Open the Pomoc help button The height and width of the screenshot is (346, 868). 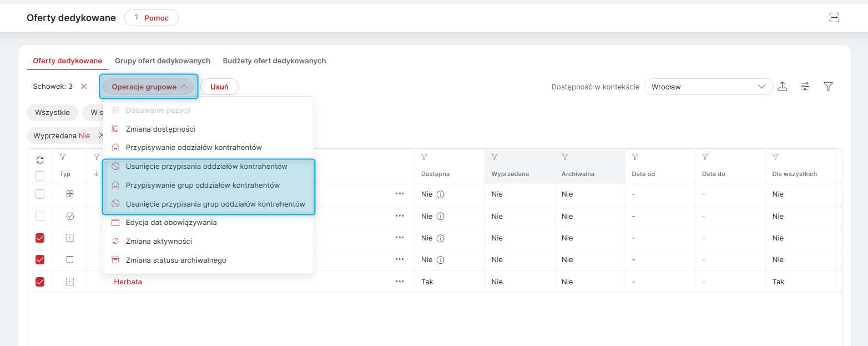click(x=152, y=18)
